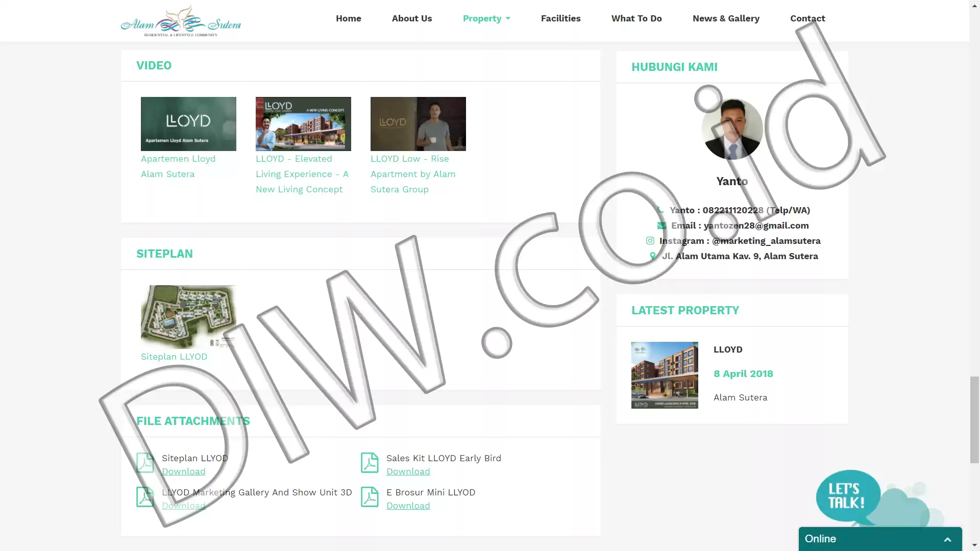Click the Alam Sutera logo

coord(181,21)
